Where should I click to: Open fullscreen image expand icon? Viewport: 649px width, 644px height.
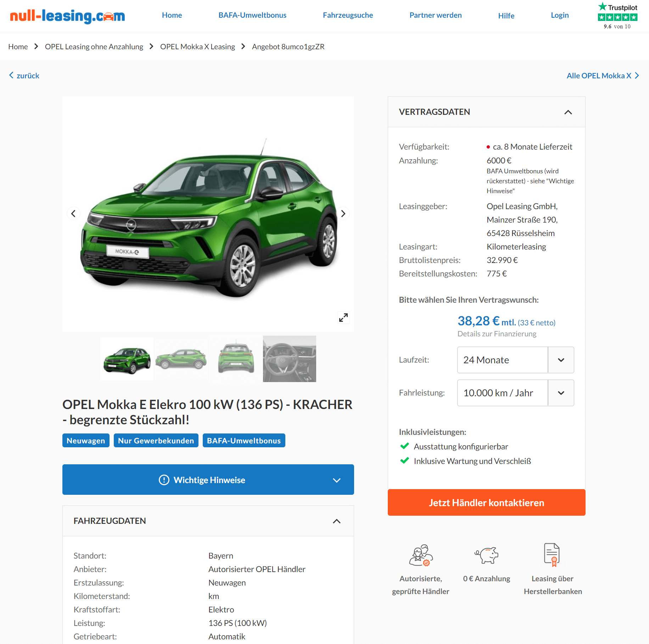[343, 317]
